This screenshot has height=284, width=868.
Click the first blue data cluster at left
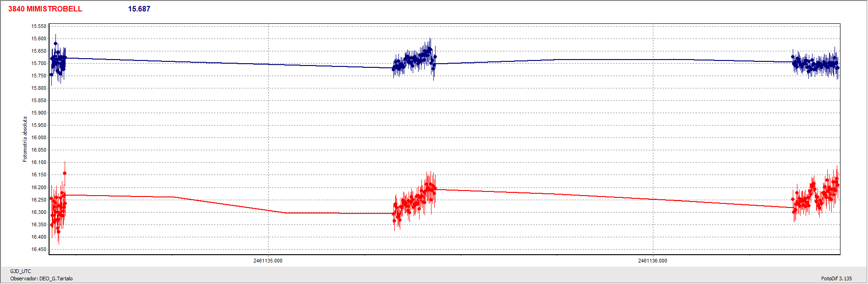tap(58, 62)
